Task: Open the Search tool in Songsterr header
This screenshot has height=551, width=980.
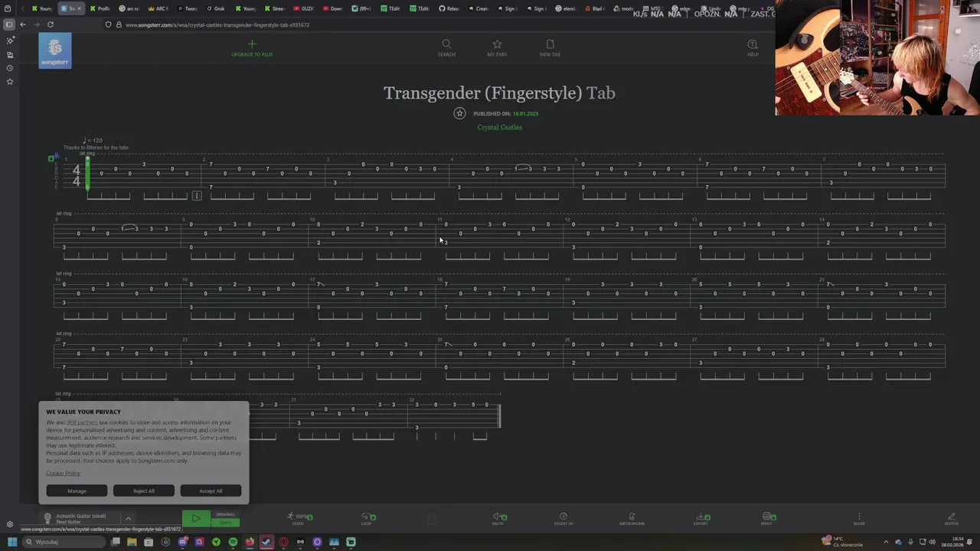Action: pyautogui.click(x=446, y=47)
